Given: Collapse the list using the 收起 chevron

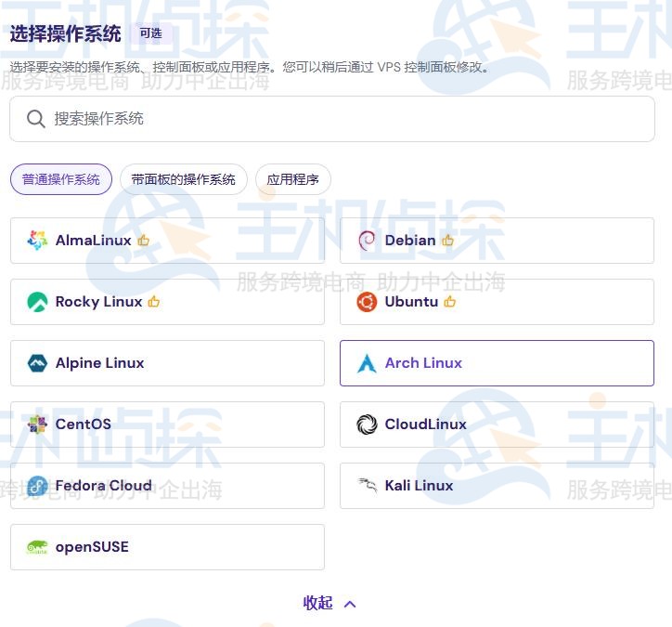Looking at the screenshot, I should click(350, 604).
